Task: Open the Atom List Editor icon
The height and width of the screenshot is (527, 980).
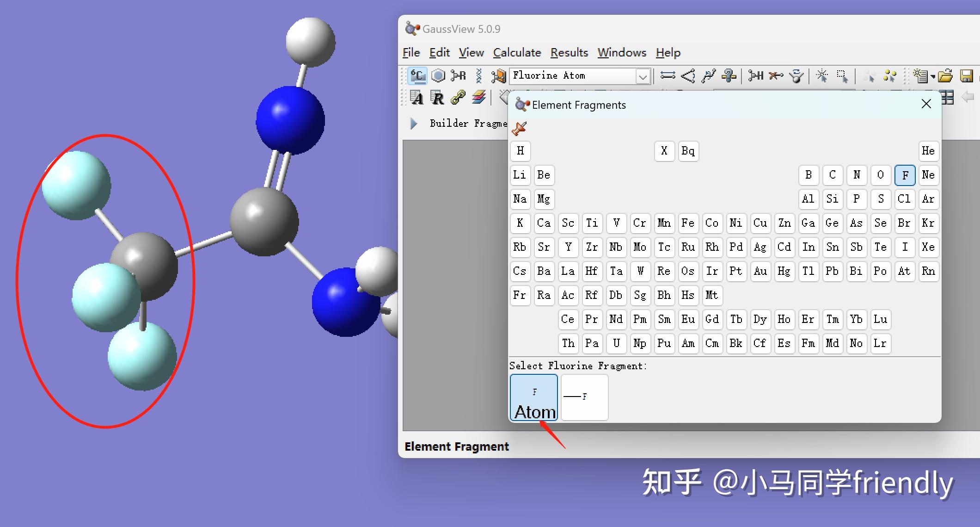Action: 416,98
